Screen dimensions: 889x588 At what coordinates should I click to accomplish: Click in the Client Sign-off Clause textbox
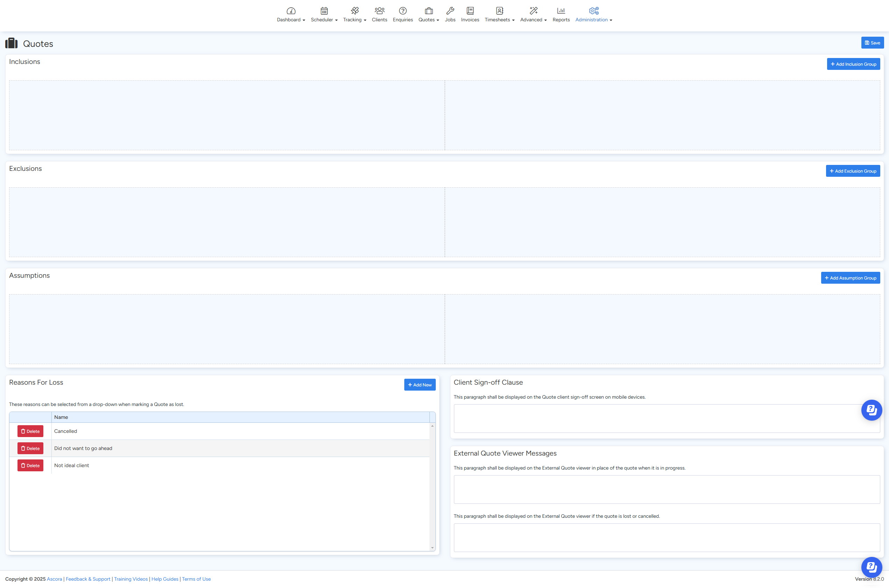661,419
